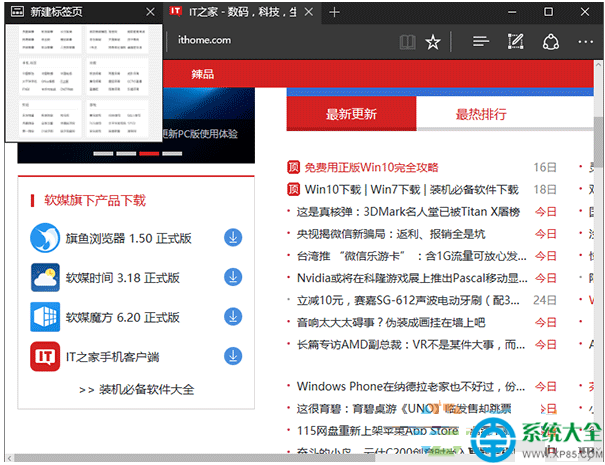This screenshot has width=605, height=465.
Task: Open 115网盘重新上架 article
Action: pos(378,431)
